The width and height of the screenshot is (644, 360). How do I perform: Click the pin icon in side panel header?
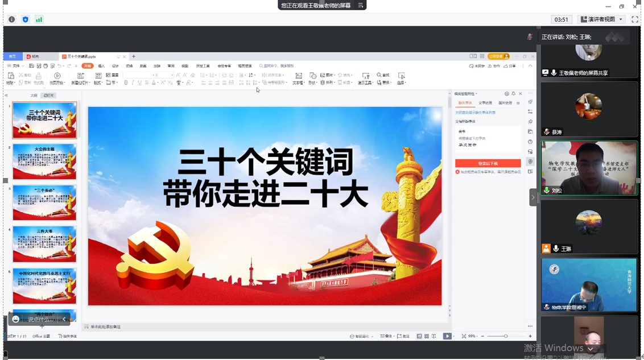(513, 94)
